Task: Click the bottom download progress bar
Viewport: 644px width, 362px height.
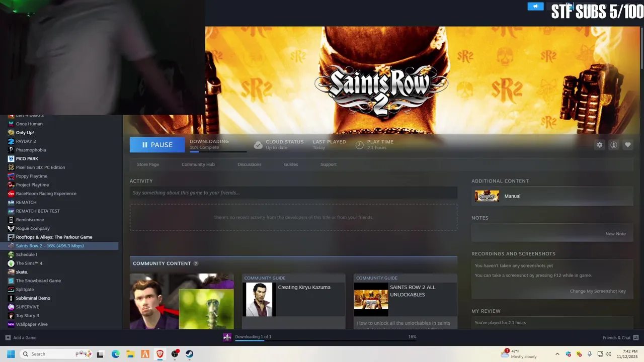Action: pyautogui.click(x=326, y=341)
